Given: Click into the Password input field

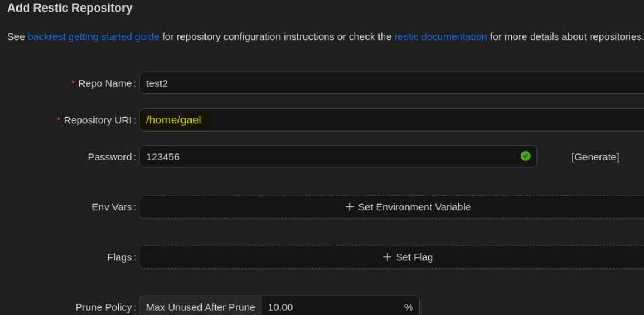Looking at the screenshot, I should 329,157.
